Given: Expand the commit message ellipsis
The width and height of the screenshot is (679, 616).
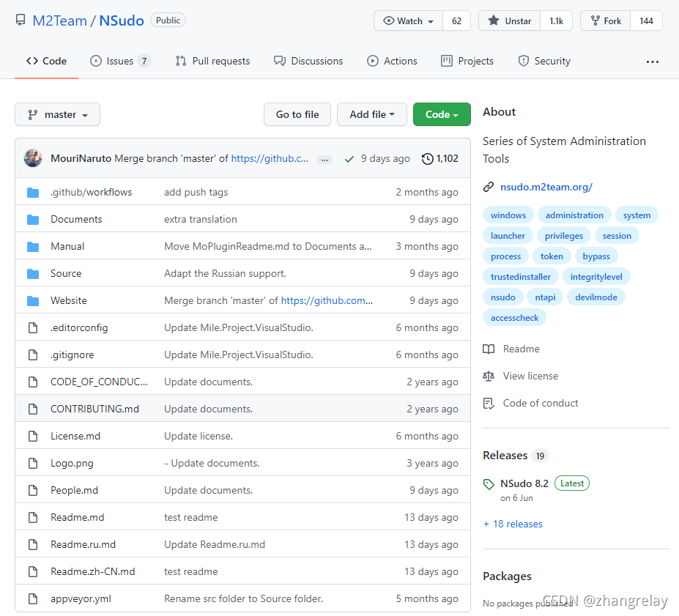Looking at the screenshot, I should 324,160.
